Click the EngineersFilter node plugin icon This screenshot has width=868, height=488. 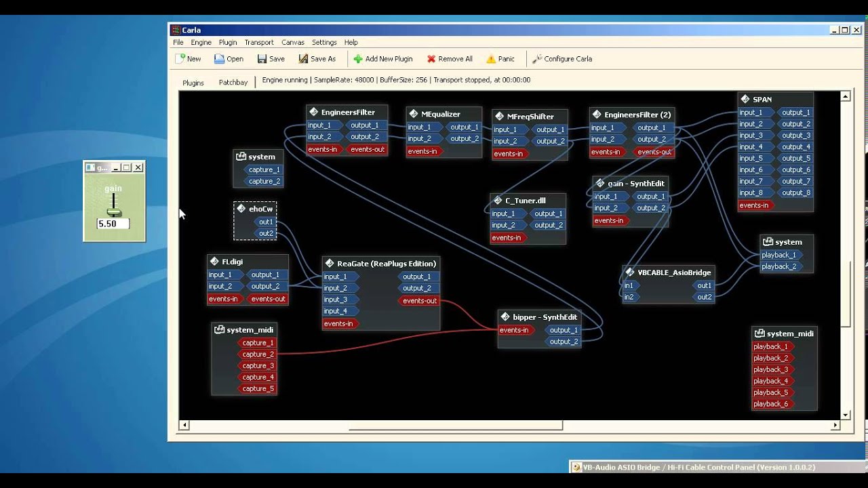[313, 112]
